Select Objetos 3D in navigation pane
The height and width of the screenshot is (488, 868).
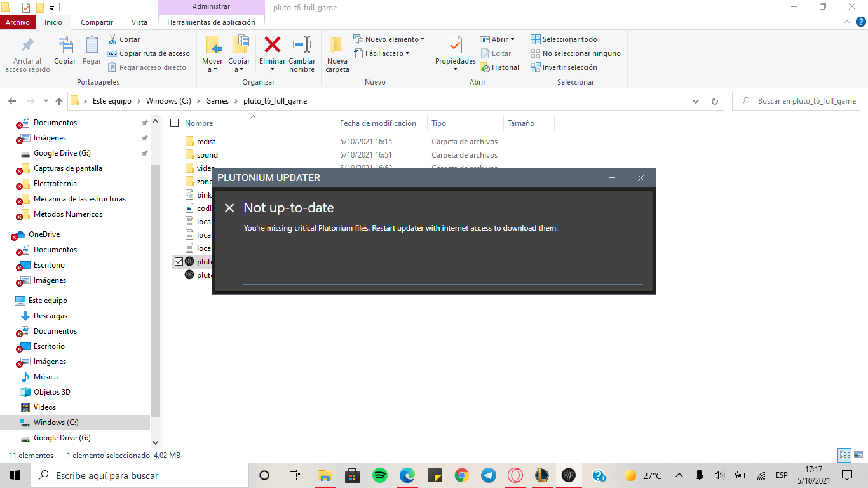(x=52, y=392)
